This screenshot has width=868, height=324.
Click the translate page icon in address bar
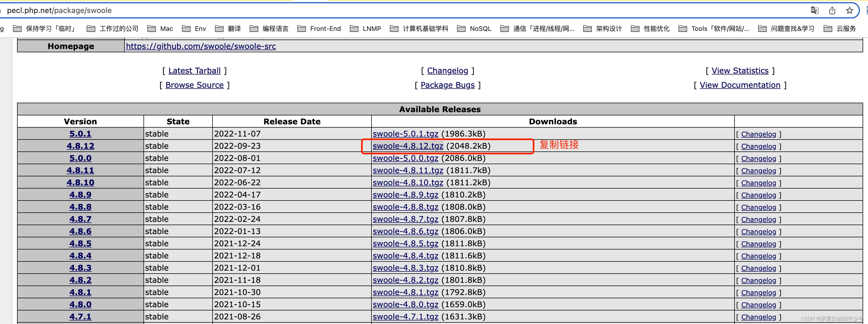click(x=814, y=11)
